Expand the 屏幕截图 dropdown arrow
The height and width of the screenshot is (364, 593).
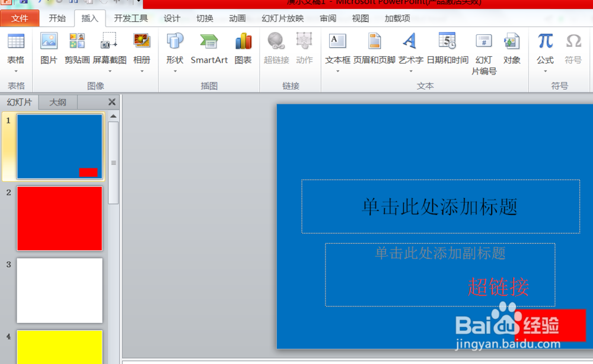pyautogui.click(x=110, y=71)
